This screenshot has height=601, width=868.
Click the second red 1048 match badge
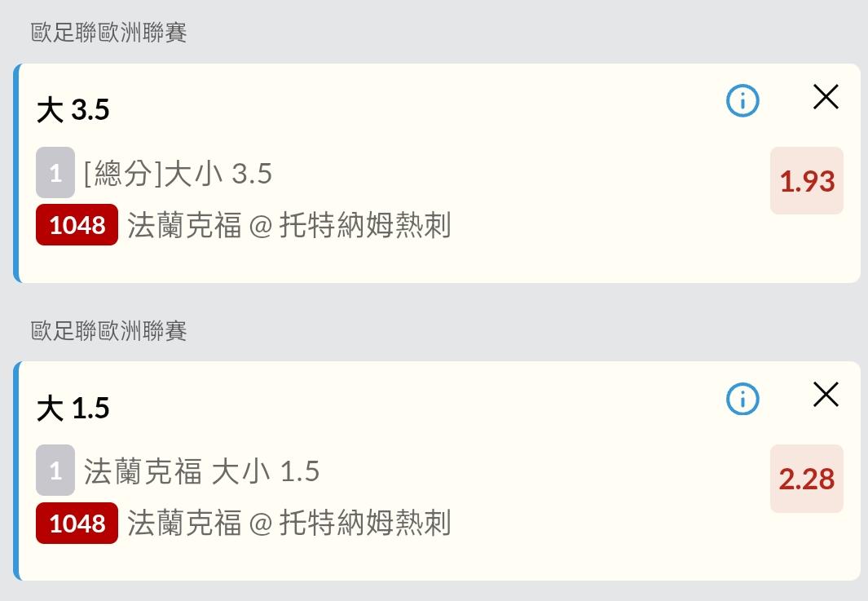pos(77,523)
